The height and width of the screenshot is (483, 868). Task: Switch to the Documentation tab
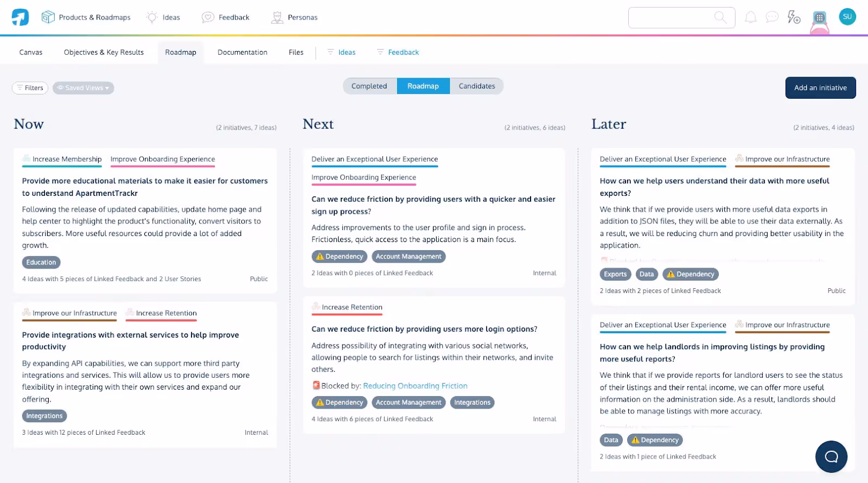point(242,52)
